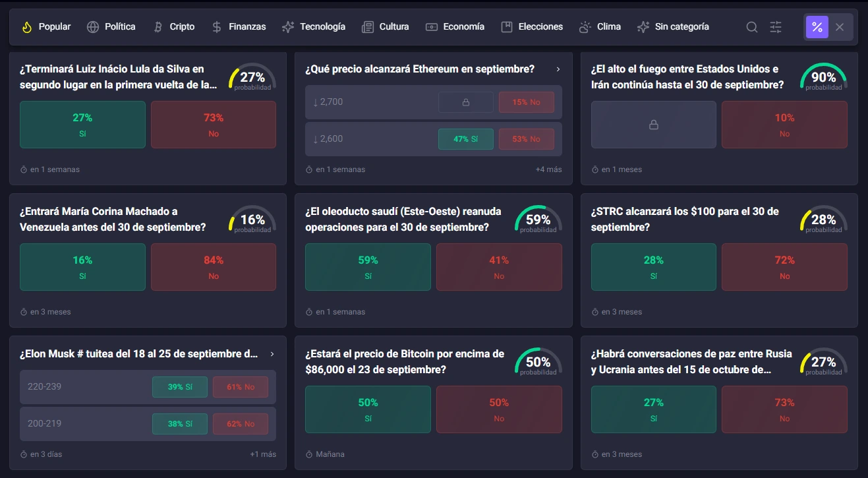Click the dollar icon for Finanzas
Viewport: 868px width, 478px height.
[217, 27]
